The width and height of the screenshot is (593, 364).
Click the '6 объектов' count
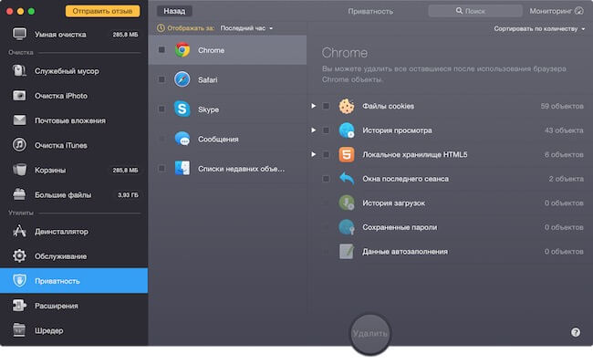point(564,154)
